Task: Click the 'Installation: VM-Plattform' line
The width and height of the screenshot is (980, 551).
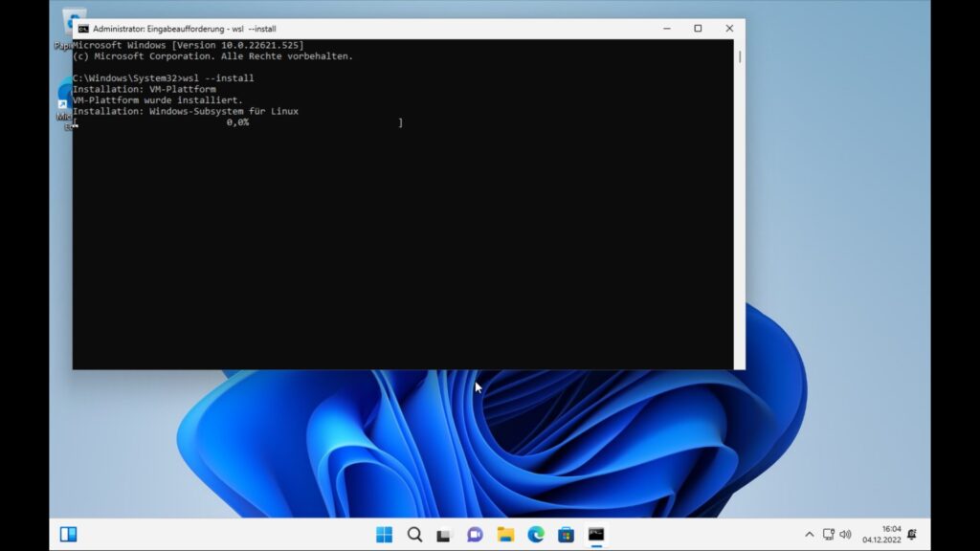Action: (x=145, y=89)
